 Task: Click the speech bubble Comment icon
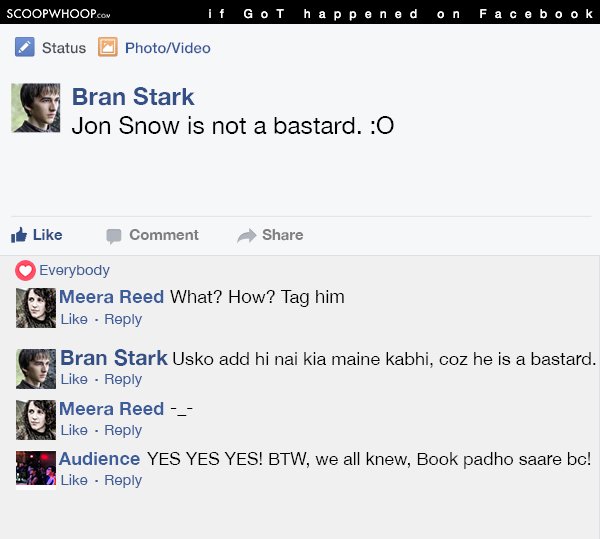(114, 236)
